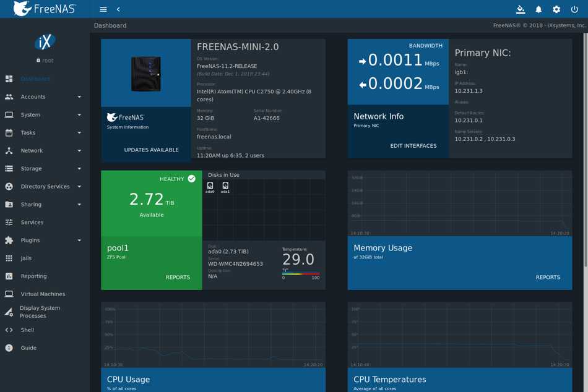The width and height of the screenshot is (588, 392).
Task: Click the CPU Temperatures chart area
Action: (460, 334)
